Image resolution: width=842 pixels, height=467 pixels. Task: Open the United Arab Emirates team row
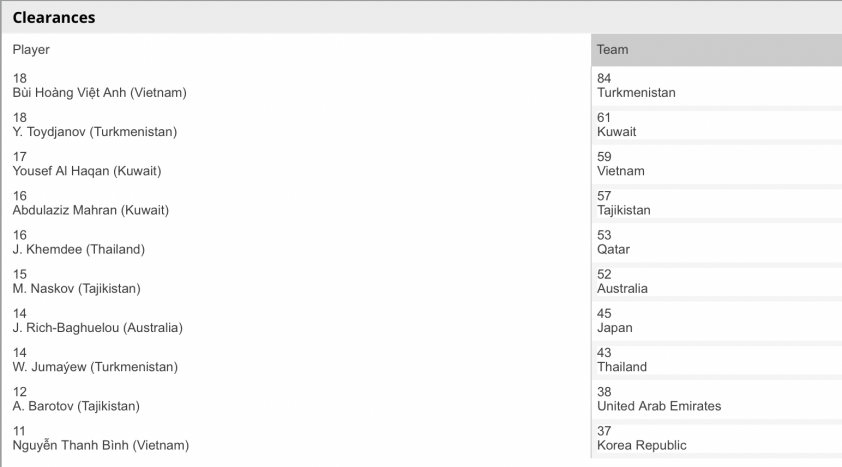716,399
